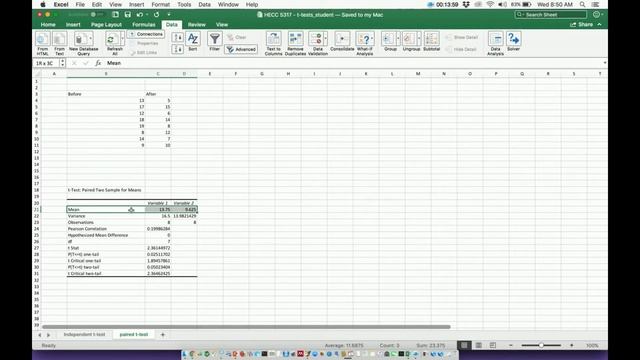
Task: Open Spotlight search in macOS menu bar
Action: (582, 4)
